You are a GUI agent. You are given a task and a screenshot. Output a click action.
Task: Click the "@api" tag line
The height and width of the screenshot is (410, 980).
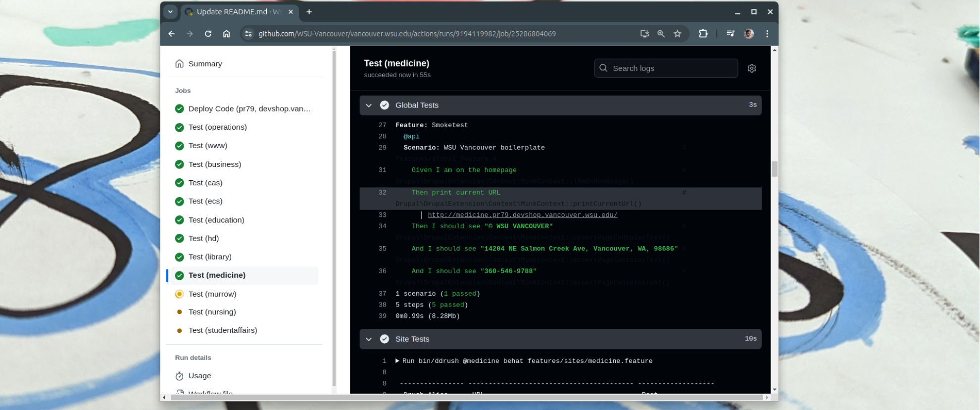(411, 137)
